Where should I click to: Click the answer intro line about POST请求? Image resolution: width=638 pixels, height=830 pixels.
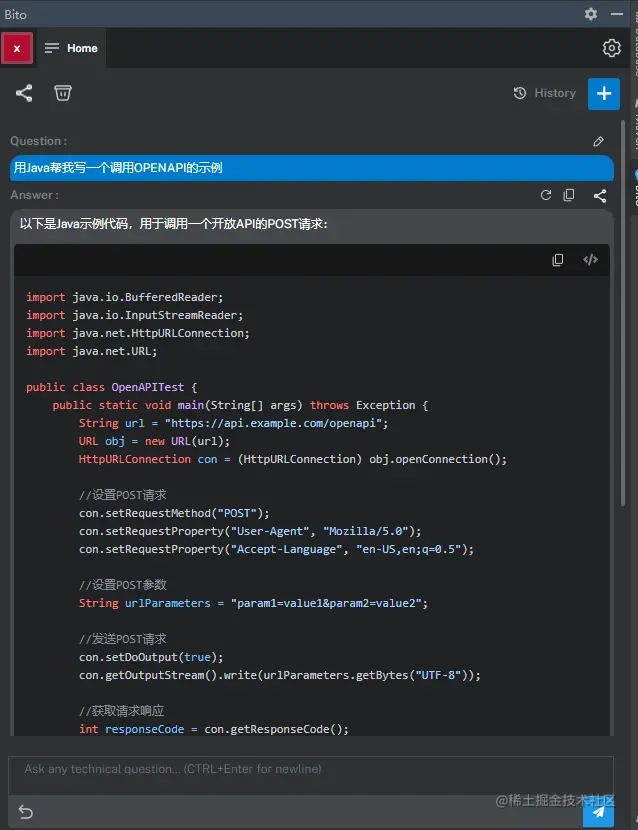(174, 224)
